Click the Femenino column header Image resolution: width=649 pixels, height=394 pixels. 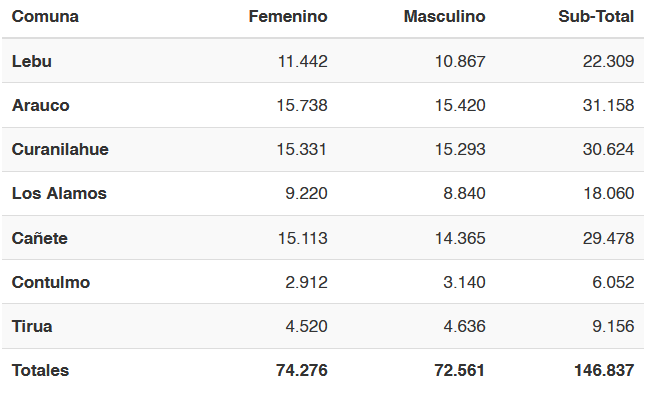click(288, 17)
